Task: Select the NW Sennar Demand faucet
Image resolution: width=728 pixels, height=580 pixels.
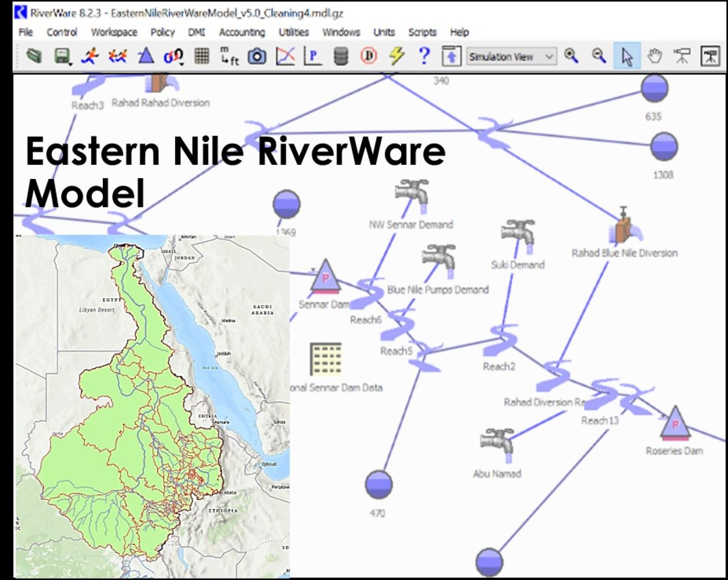Action: tap(412, 195)
